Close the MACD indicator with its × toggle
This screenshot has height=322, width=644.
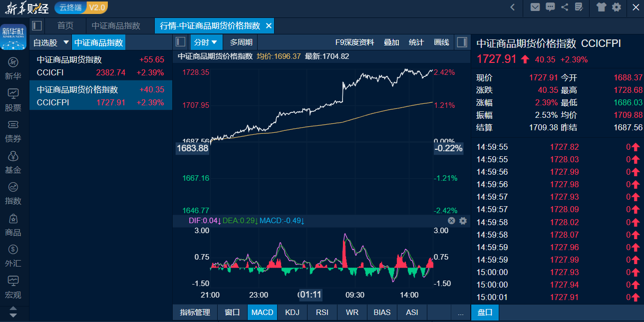[x=451, y=220]
